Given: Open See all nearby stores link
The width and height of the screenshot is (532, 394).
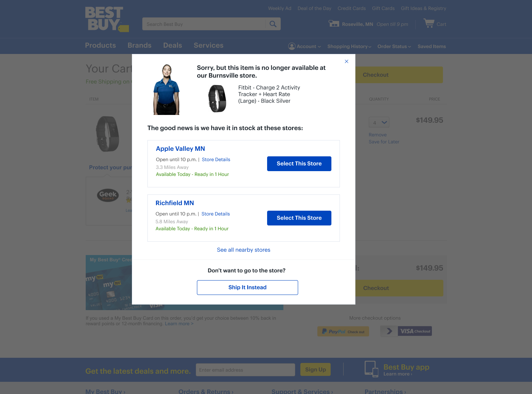Looking at the screenshot, I should 243,250.
